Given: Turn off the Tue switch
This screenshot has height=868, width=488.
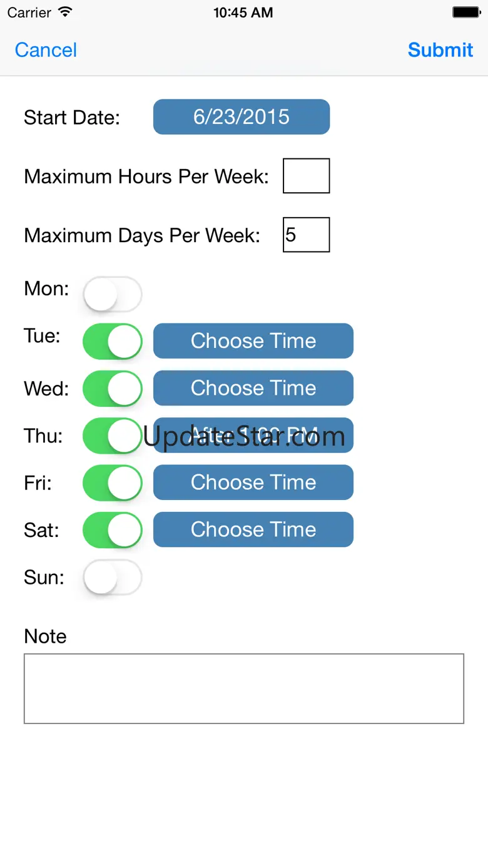Looking at the screenshot, I should [113, 341].
